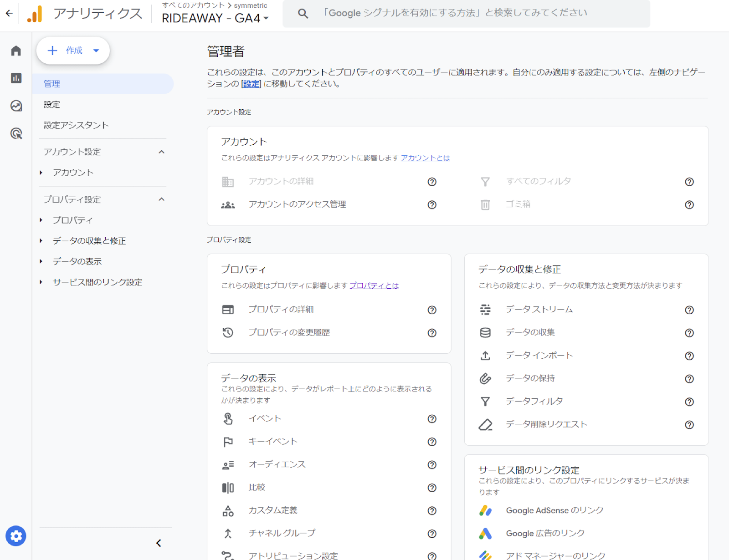Screen dimensions: 729x560
Task: Open カスタム定義 setting
Action: click(273, 510)
